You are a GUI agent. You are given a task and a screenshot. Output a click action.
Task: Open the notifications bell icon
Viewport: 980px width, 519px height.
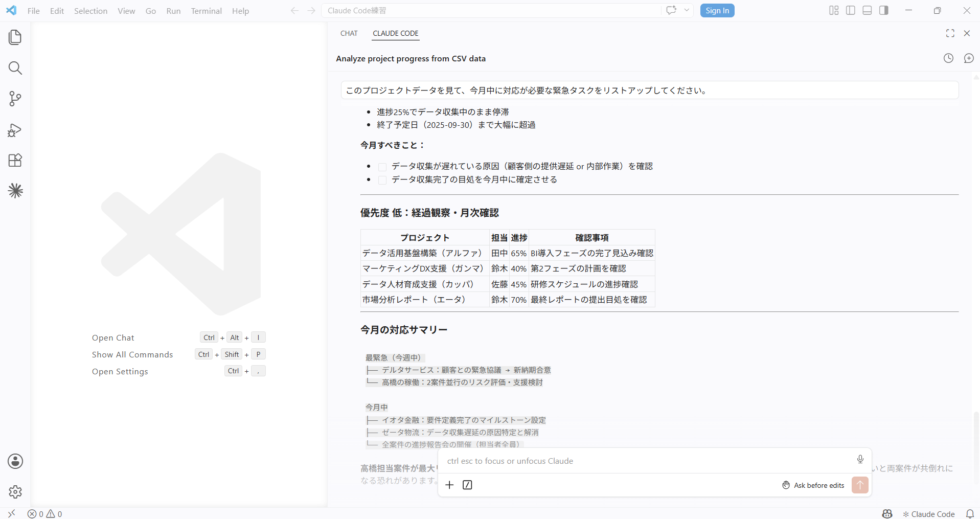coord(970,514)
